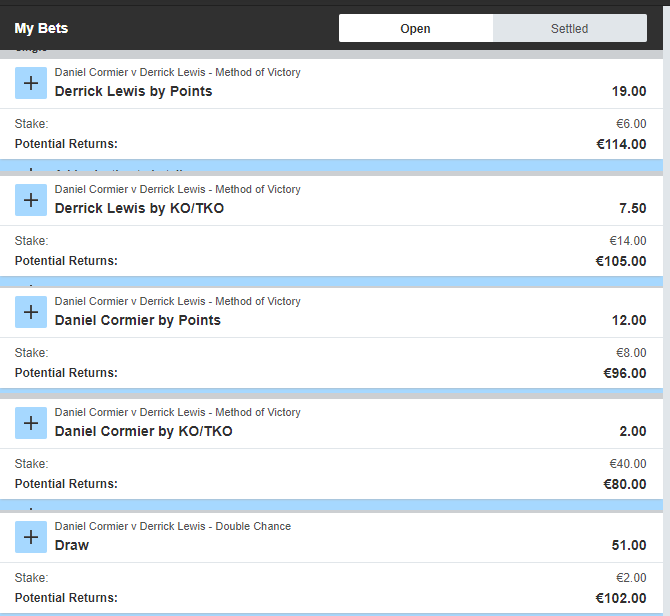The height and width of the screenshot is (616, 670).
Task: Click the 19.00 odds value
Action: [629, 91]
